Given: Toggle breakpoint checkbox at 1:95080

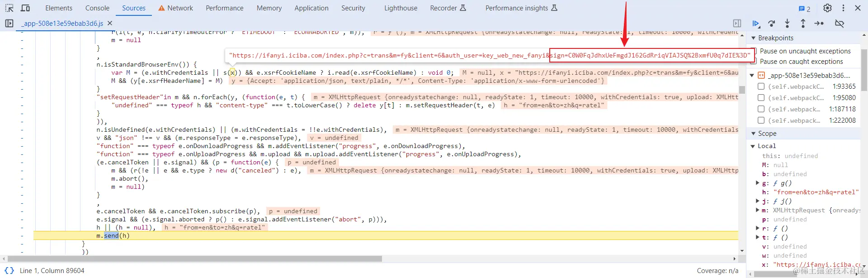Looking at the screenshot, I should pyautogui.click(x=761, y=97).
